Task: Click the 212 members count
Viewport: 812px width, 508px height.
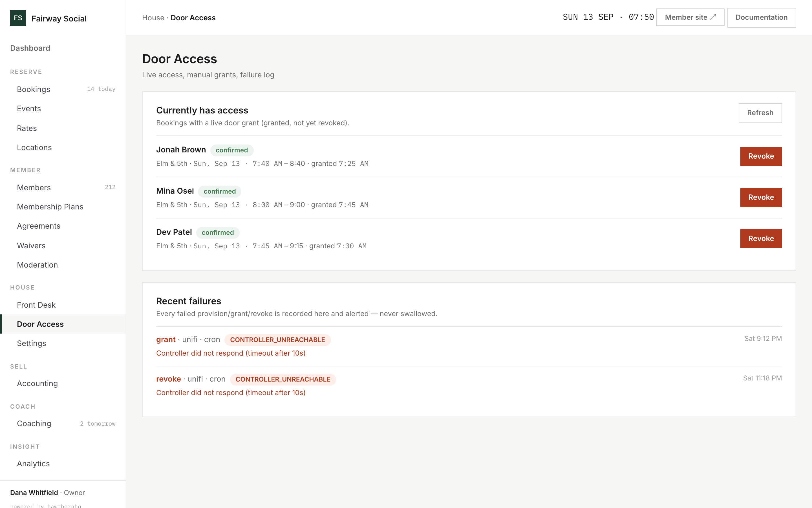Action: (x=110, y=187)
